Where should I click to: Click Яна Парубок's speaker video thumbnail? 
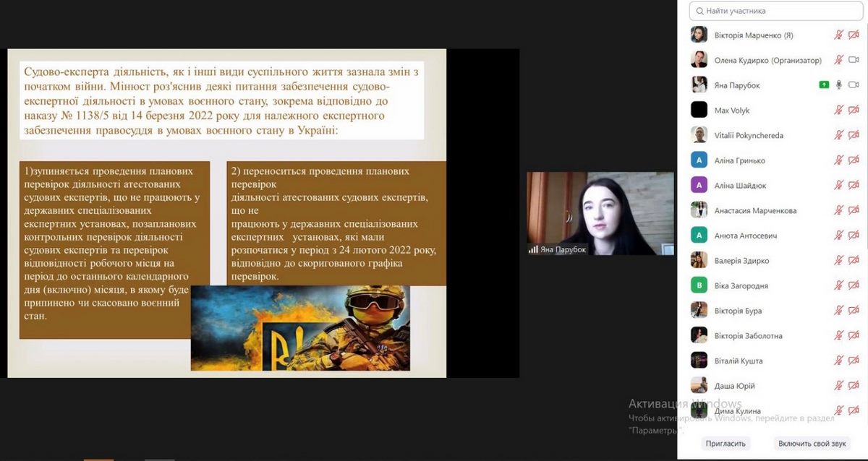pyautogui.click(x=600, y=213)
